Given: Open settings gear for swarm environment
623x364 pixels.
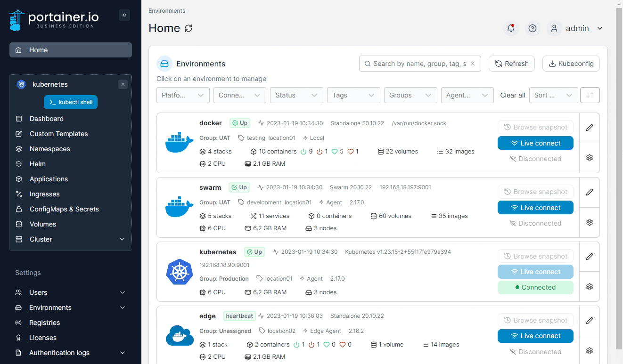Looking at the screenshot, I should [x=589, y=222].
